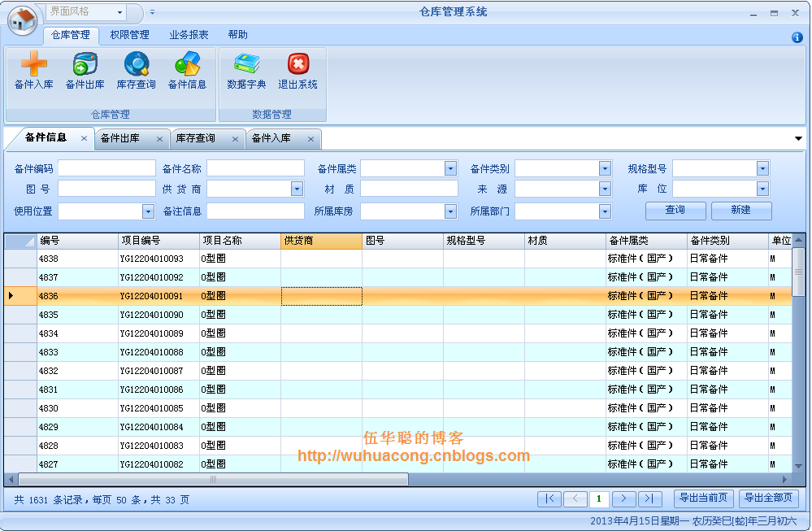
Task: Click the 查询 search button
Action: [675, 210]
